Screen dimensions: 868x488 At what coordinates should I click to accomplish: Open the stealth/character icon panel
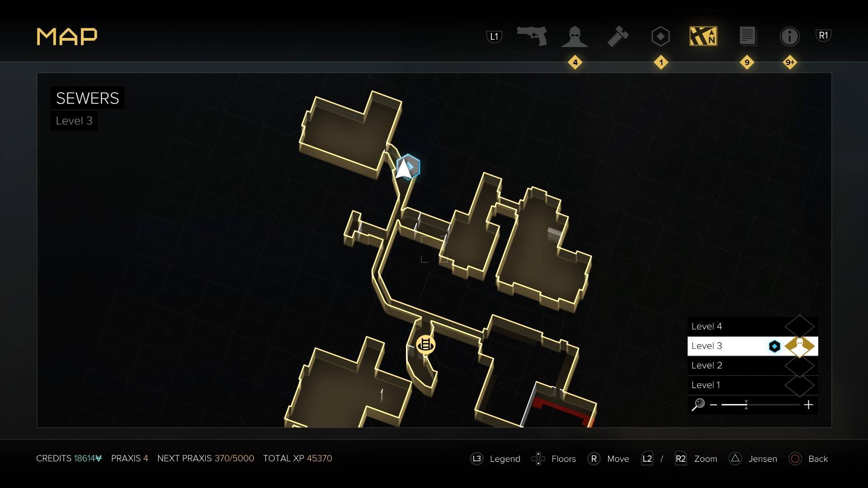coord(574,36)
